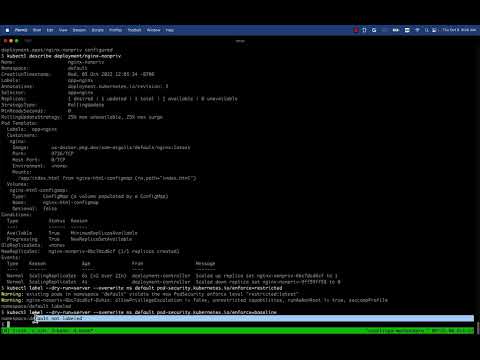Screen dimensions: 480x360
Task: Click the 'NewReplicaSetAvailable' reason text
Action: (101, 239)
